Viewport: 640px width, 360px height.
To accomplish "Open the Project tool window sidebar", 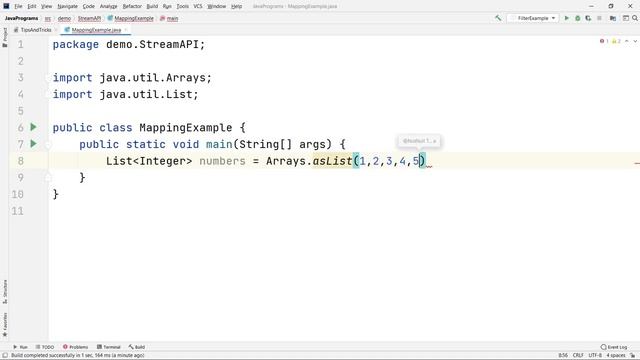I will 5,38.
